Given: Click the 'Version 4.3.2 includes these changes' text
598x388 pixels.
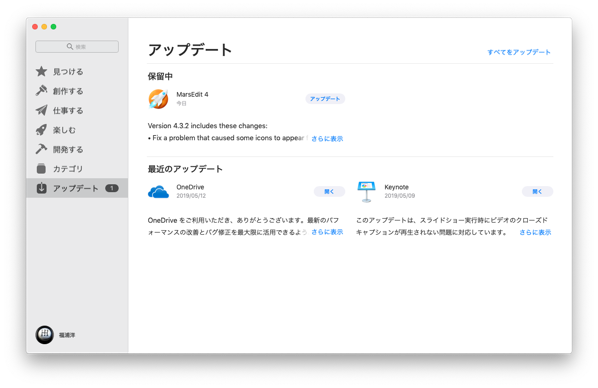Looking at the screenshot, I should click(x=207, y=126).
